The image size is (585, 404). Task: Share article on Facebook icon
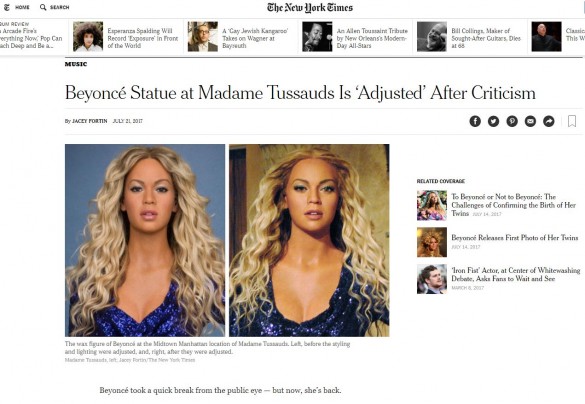pos(475,121)
